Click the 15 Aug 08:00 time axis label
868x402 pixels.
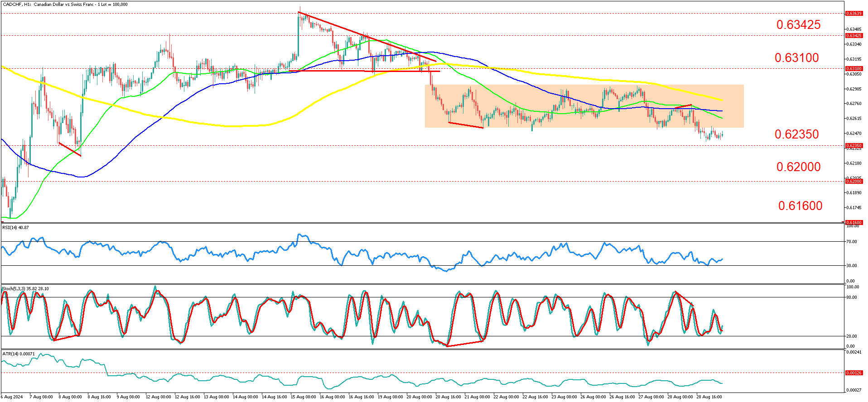304,397
